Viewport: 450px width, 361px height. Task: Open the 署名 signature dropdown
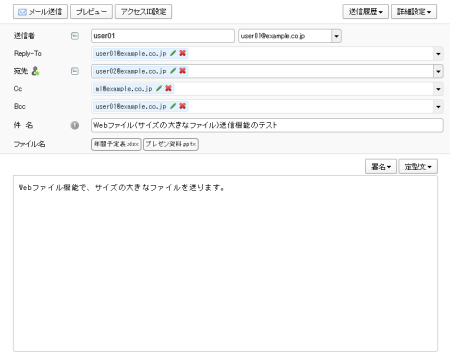point(381,167)
